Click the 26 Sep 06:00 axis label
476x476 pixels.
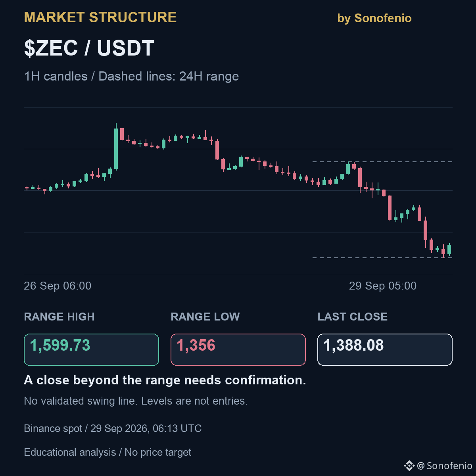(58, 286)
